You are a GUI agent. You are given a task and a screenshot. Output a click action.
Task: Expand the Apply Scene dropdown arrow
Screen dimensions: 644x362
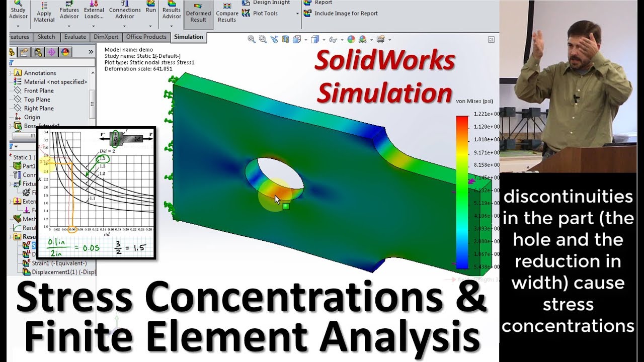(371, 40)
